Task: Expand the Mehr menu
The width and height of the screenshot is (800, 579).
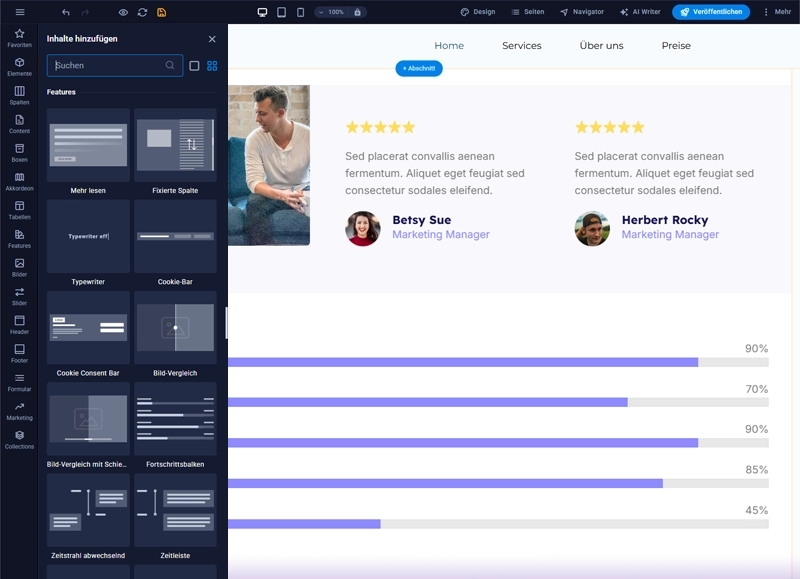Action: pos(776,12)
